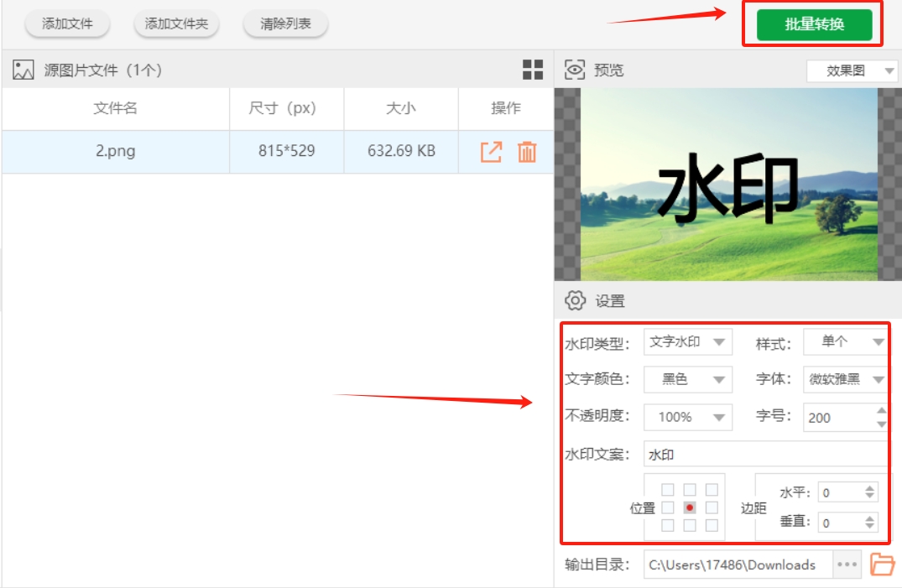
Task: Click 添加文件夹 button
Action: pos(176,23)
